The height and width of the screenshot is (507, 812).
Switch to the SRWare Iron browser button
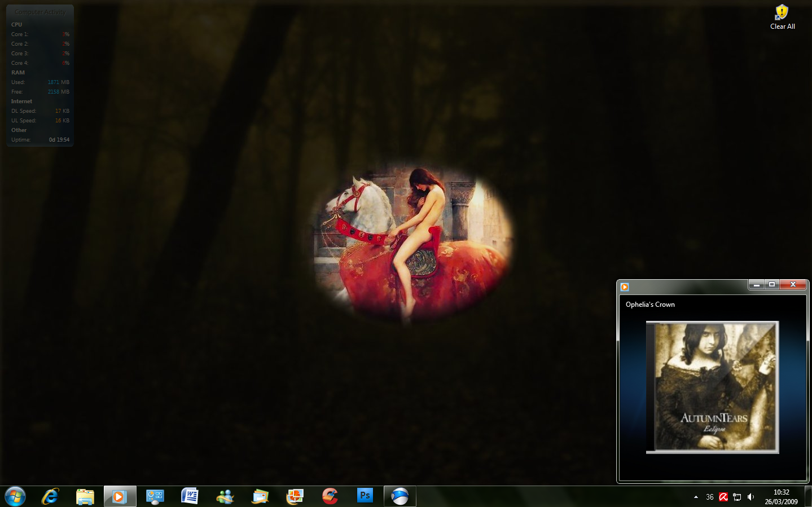(400, 496)
